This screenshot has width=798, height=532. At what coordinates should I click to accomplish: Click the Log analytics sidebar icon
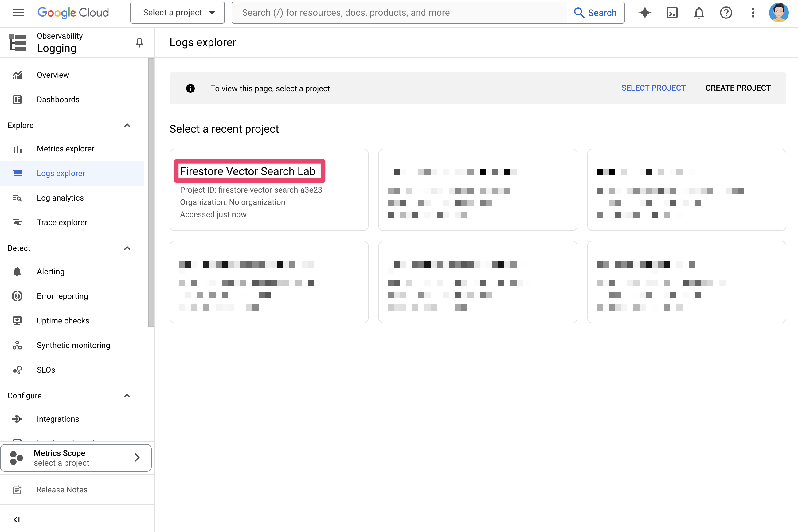pyautogui.click(x=17, y=198)
